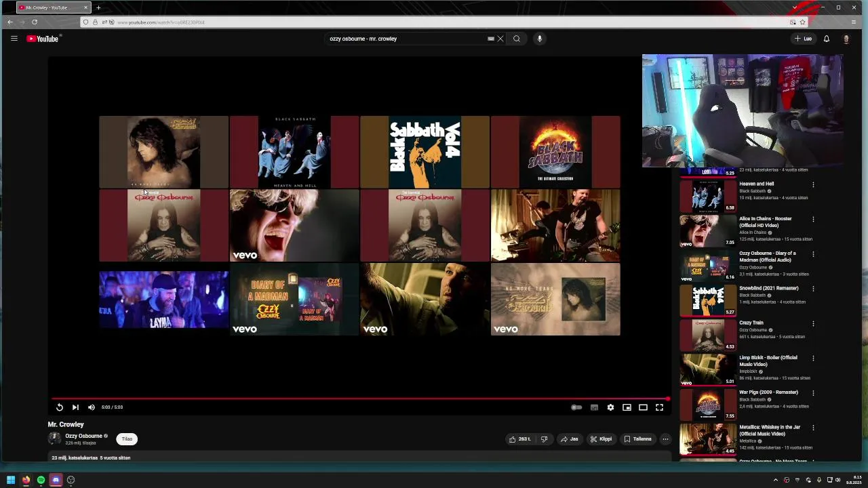Open more actions ellipsis below video
Screen dimensions: 868x488
[665, 439]
